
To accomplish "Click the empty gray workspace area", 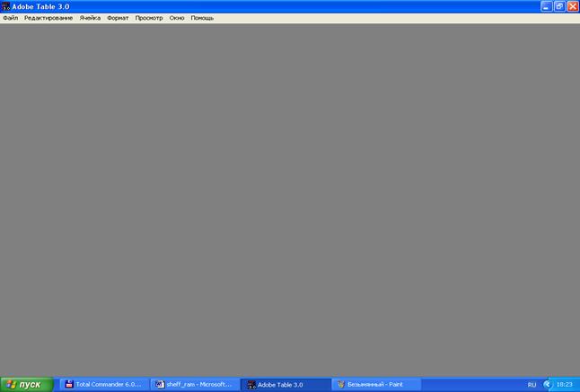I will tap(290, 197).
